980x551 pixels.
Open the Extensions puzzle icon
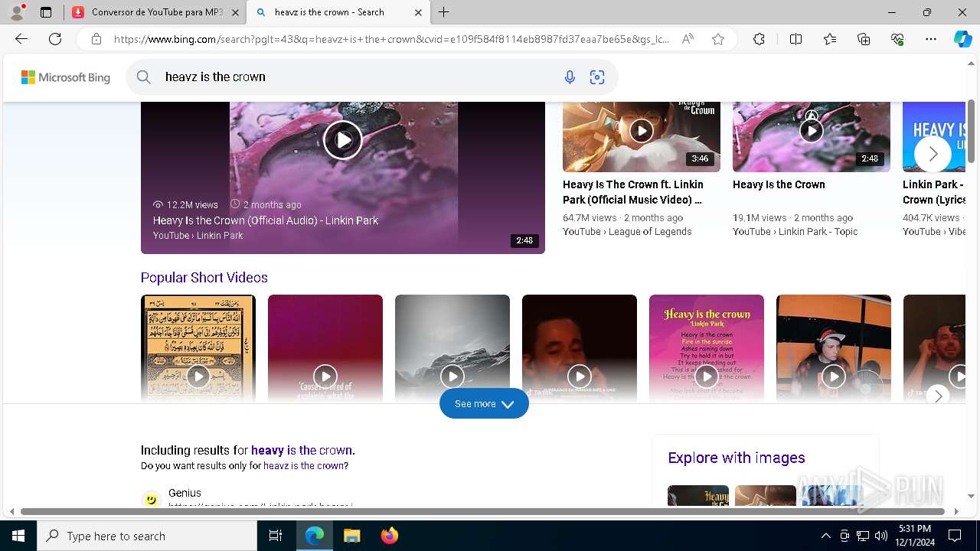[759, 39]
